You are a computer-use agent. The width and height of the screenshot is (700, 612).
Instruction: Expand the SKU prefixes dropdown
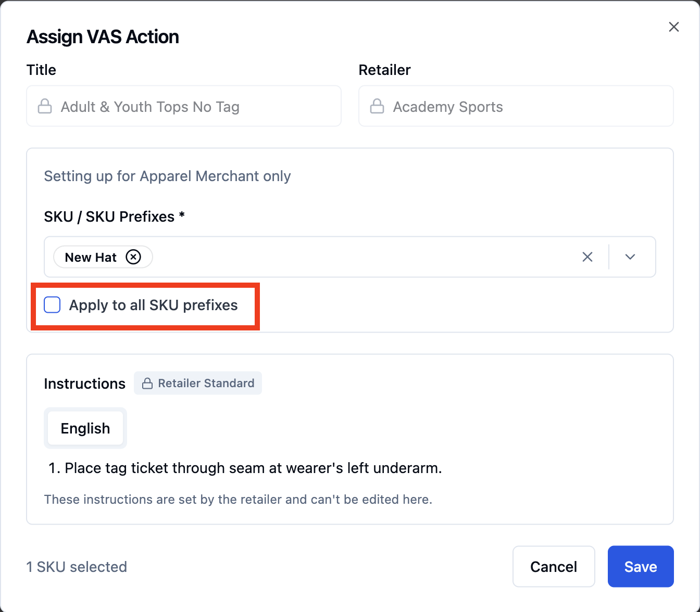pos(630,257)
